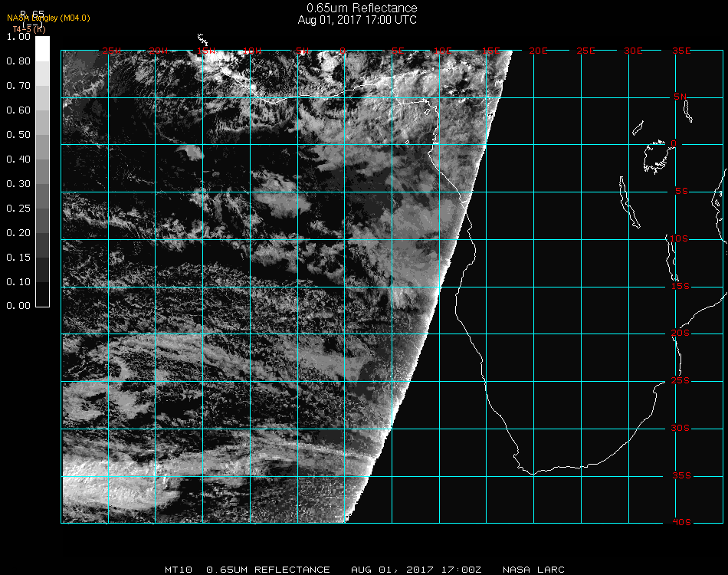Click the 0.20 colorbar value
Viewport: 728px width, 575px height.
(x=18, y=233)
